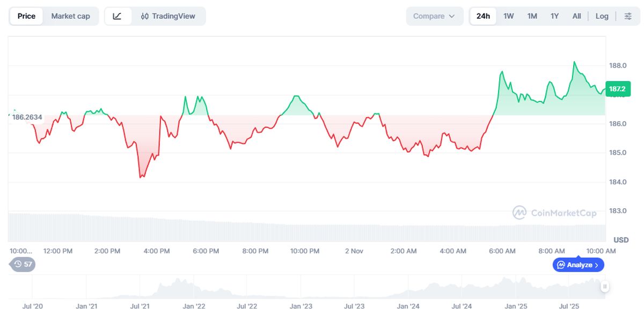Switch to the Market cap tab

click(x=70, y=16)
